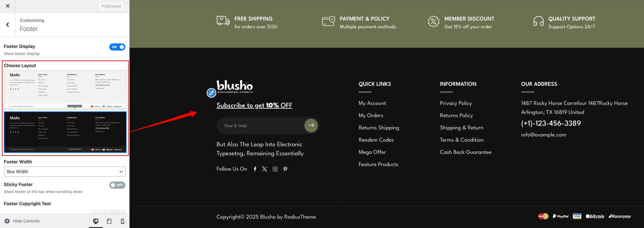Select the dark footer layout thumbnail
Image resolution: width=644 pixels, height=228 pixels.
coord(65,133)
